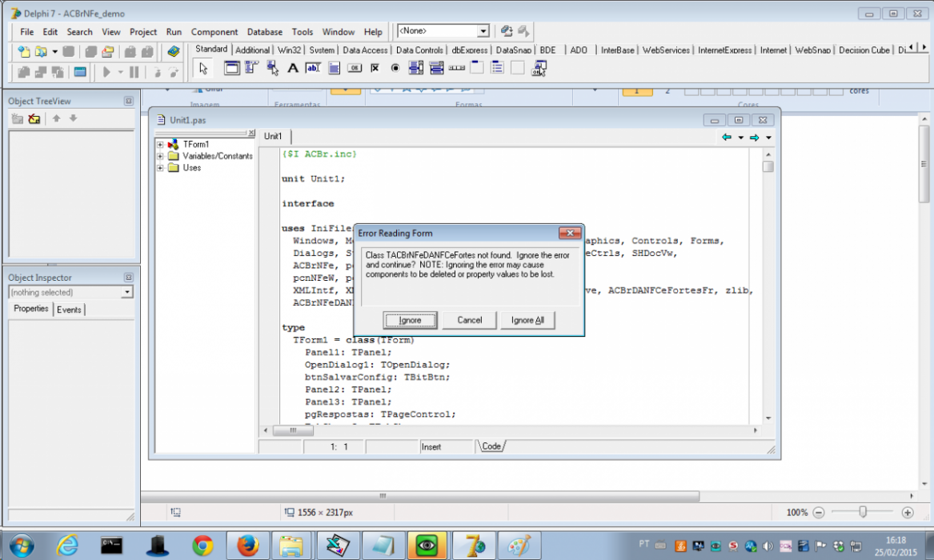934x560 pixels.
Task: Select the PopupMenu component icon
Action: [272, 68]
